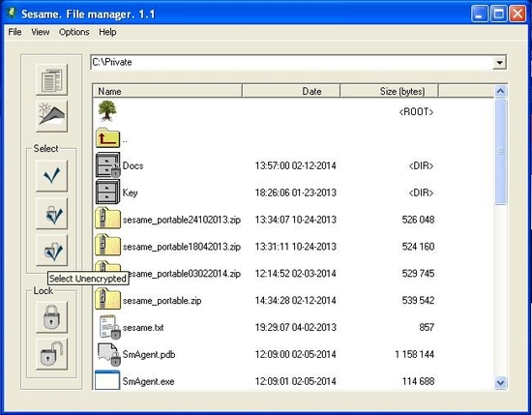Sort by the Name column header
532x415 pixels.
pyautogui.click(x=167, y=91)
